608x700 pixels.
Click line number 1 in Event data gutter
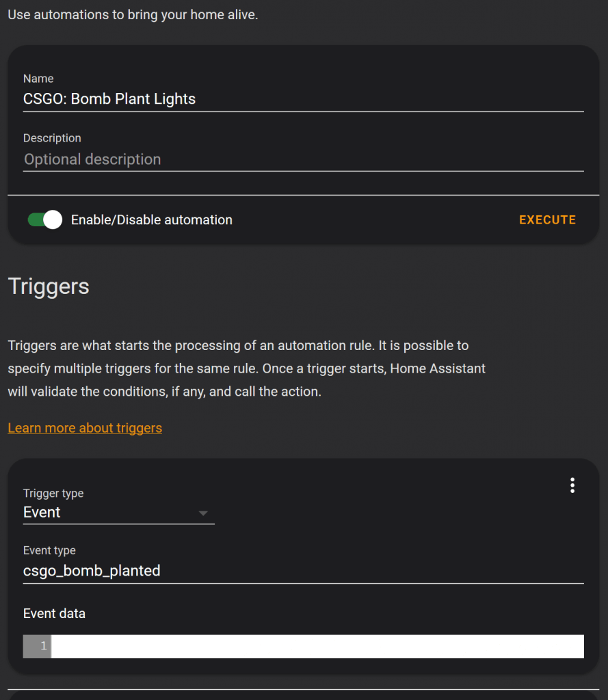(43, 646)
